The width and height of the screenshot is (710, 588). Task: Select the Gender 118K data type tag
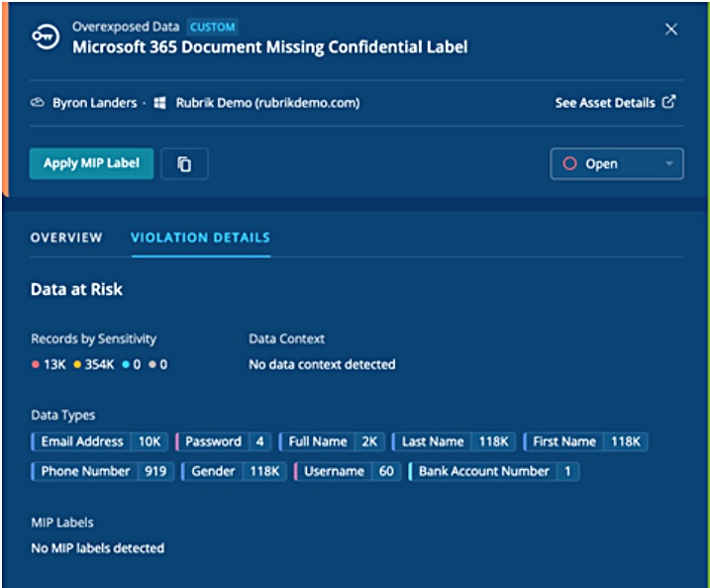(x=234, y=471)
